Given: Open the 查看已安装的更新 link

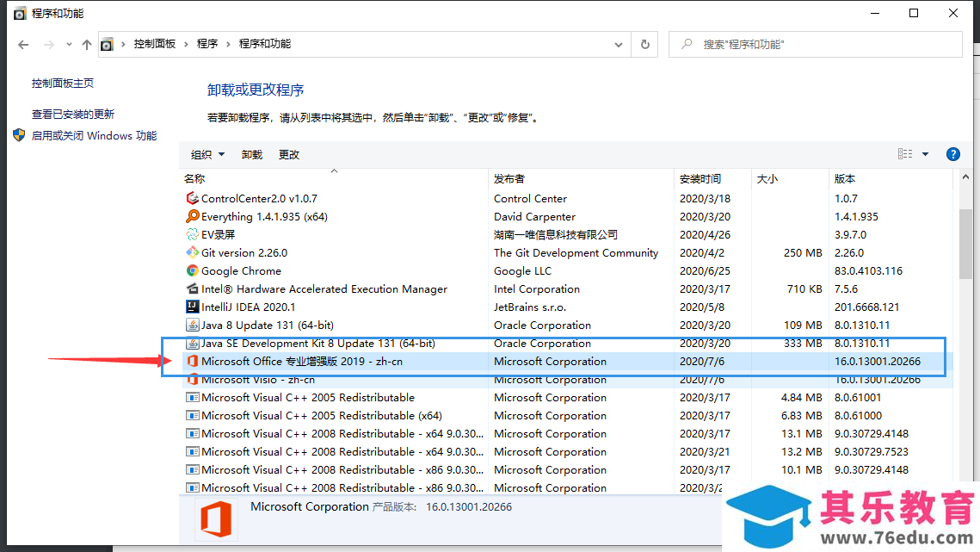Looking at the screenshot, I should [x=73, y=114].
